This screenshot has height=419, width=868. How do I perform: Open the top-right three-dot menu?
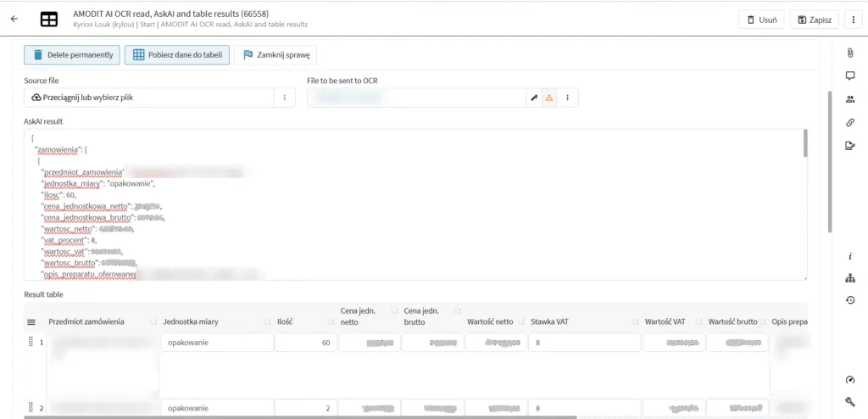point(854,20)
